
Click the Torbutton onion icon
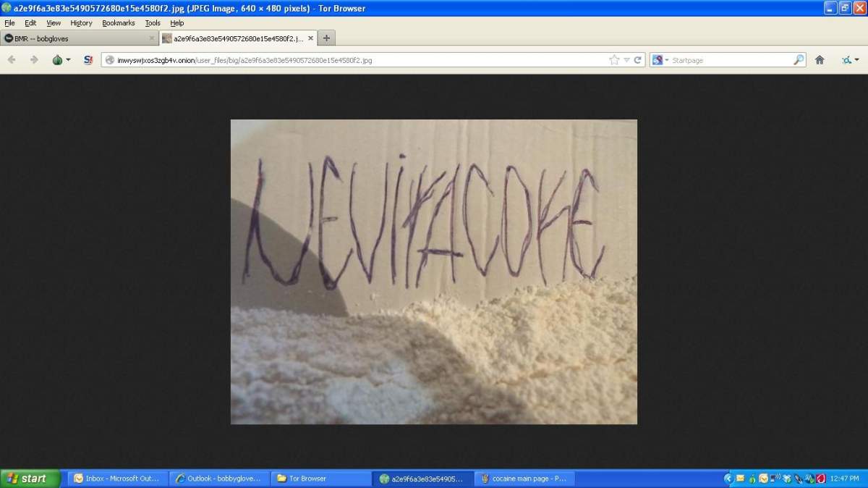(57, 60)
